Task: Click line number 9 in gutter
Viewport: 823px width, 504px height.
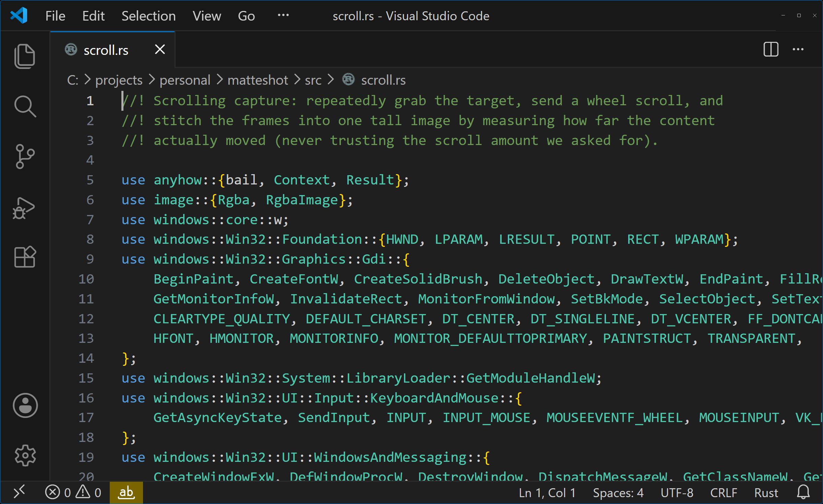Action: point(90,259)
